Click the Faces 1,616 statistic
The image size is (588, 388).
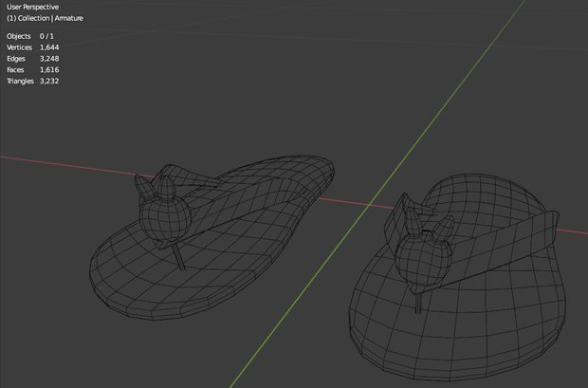click(x=33, y=70)
